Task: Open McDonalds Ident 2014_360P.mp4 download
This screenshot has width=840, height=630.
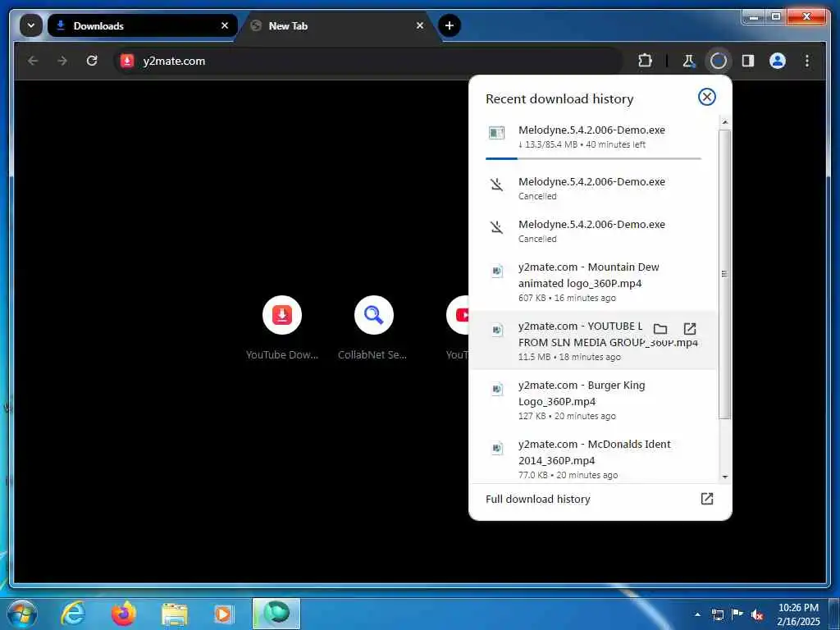Action: pyautogui.click(x=594, y=459)
